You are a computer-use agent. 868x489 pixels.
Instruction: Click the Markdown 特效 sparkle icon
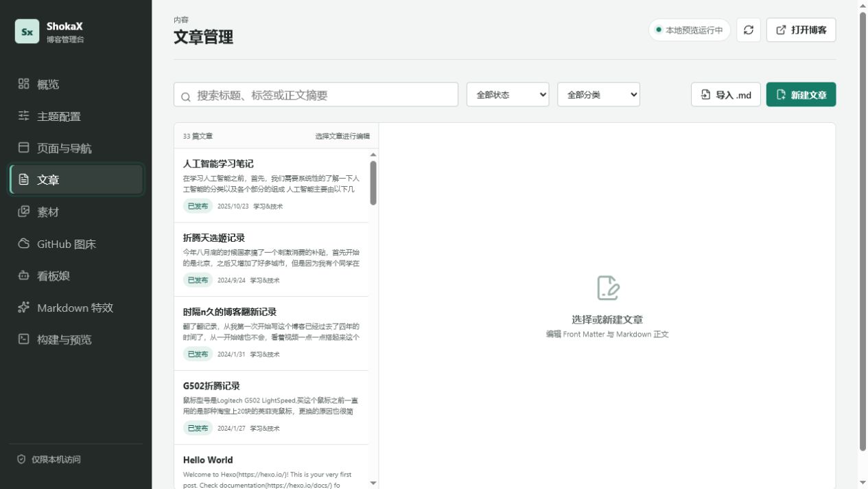click(24, 308)
